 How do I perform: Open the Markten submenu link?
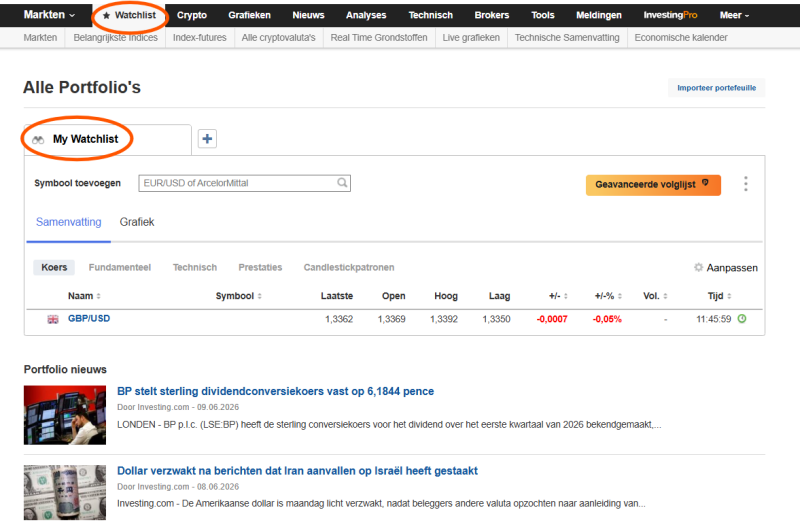40,37
